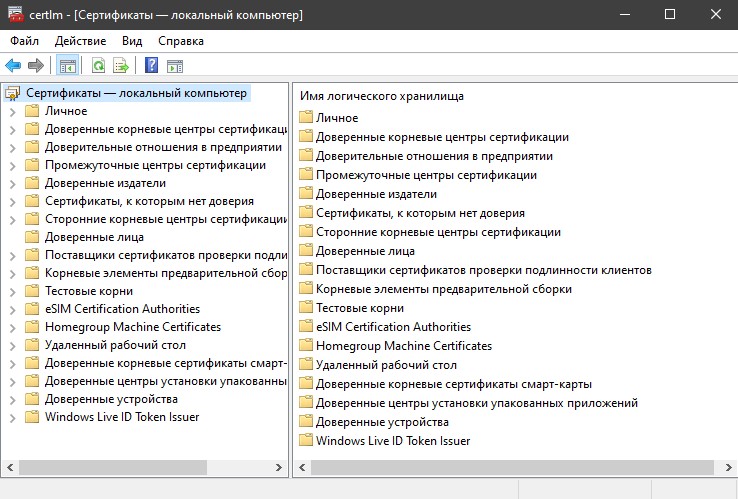Expand Сертификаты, к которым нет доверия node
738x499 pixels.
tap(13, 201)
